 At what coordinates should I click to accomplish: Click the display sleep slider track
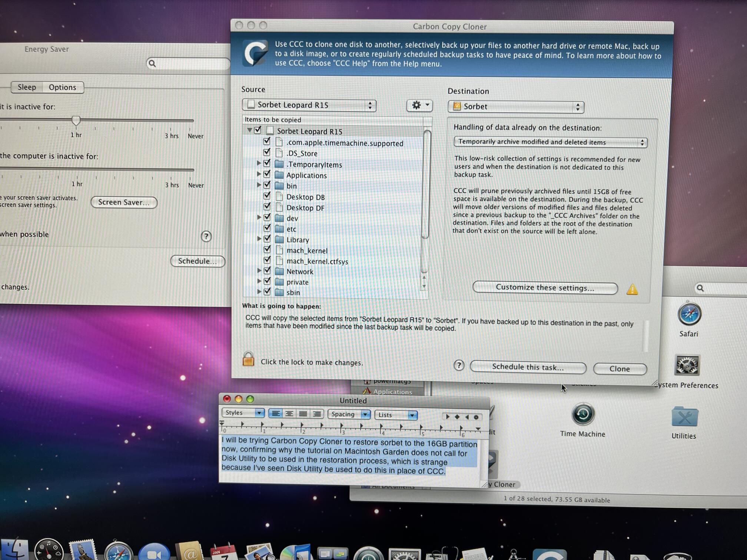click(x=97, y=170)
